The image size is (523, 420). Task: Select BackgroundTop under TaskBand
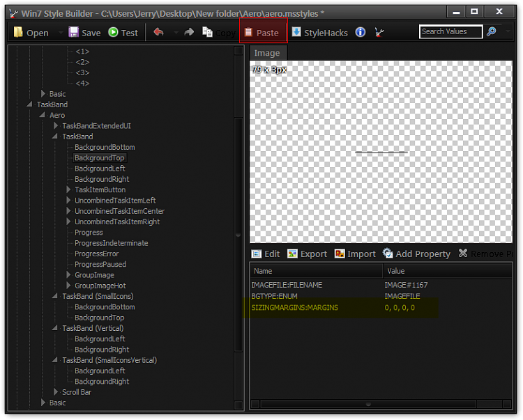pyautogui.click(x=100, y=158)
